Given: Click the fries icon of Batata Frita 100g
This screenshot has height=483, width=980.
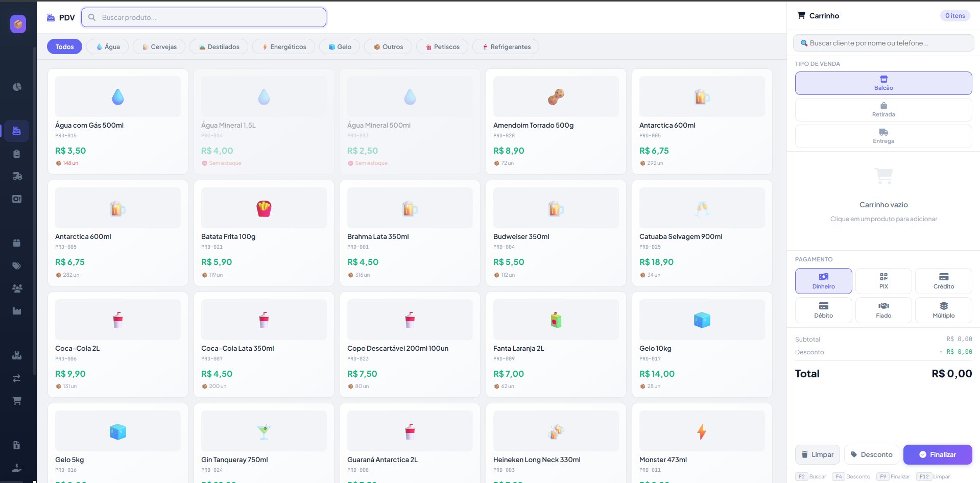Looking at the screenshot, I should [x=264, y=208].
